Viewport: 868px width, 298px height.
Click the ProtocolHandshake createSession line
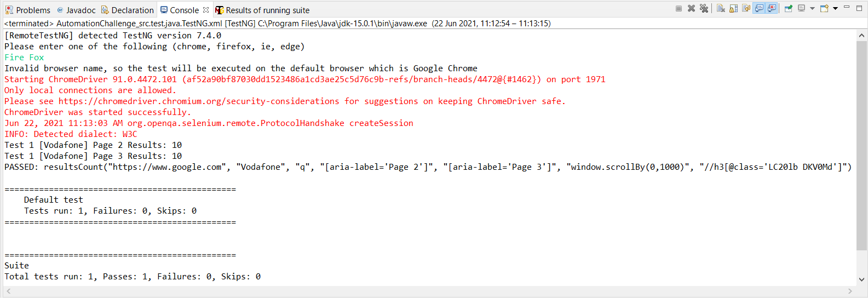click(209, 123)
